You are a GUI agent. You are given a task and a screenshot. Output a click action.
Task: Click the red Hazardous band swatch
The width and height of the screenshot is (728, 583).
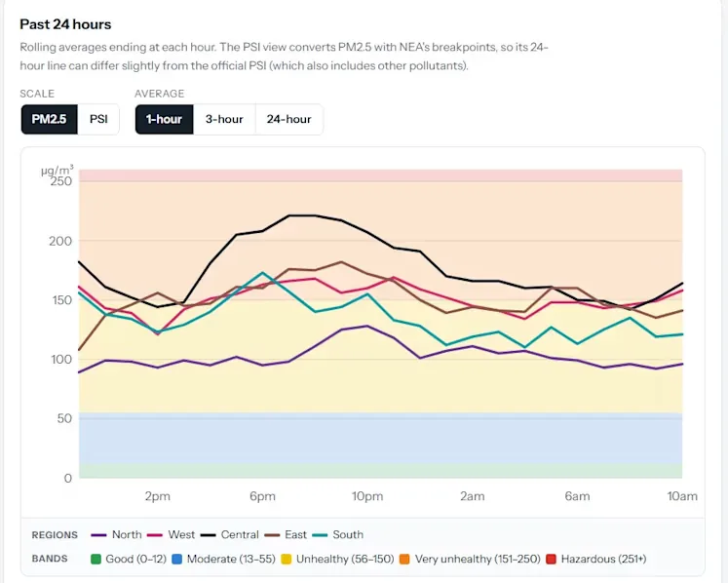551,559
